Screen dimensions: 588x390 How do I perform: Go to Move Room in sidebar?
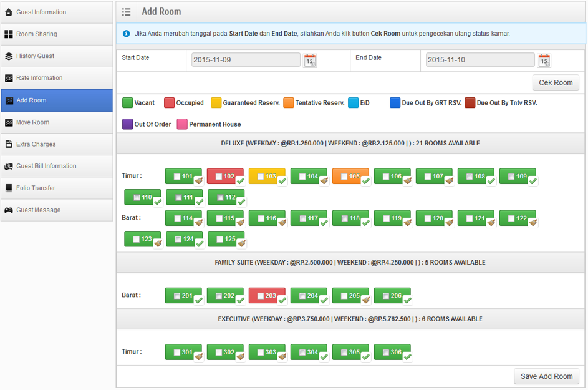tap(32, 122)
